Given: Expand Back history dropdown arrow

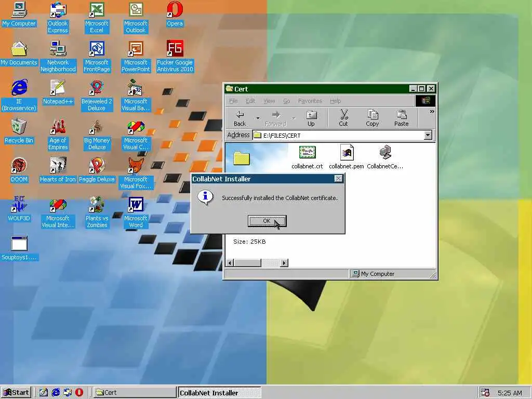Looking at the screenshot, I should [258, 118].
